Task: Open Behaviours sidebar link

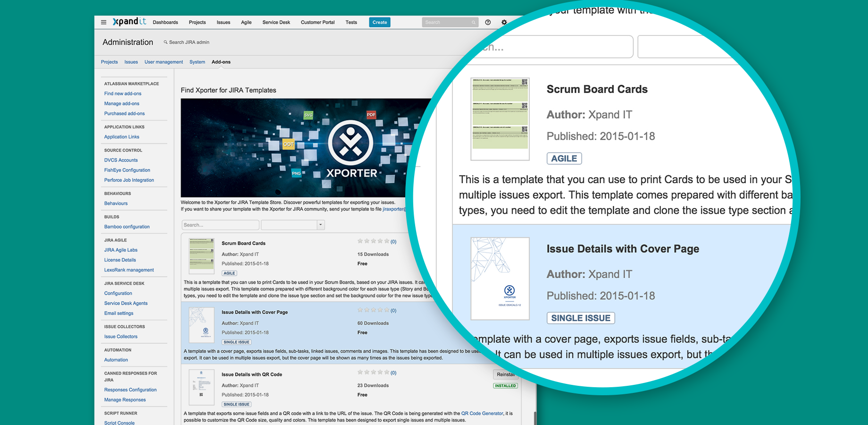Action: pyautogui.click(x=116, y=204)
